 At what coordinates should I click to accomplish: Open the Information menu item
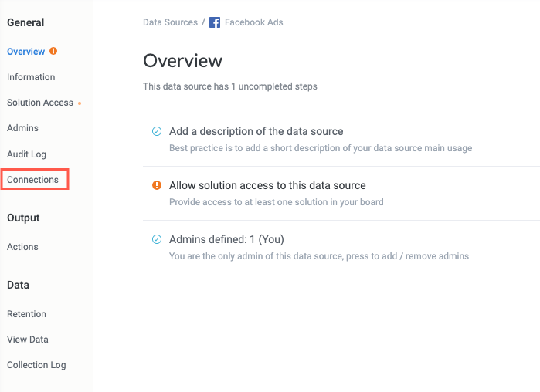31,77
